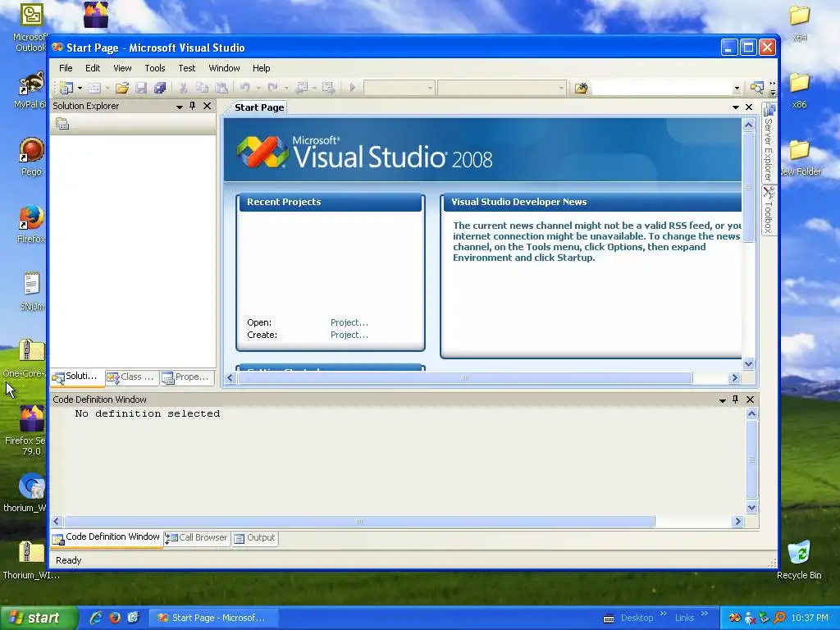Screen dimensions: 840x630
Task: Open the Help menu
Action: pos(262,68)
